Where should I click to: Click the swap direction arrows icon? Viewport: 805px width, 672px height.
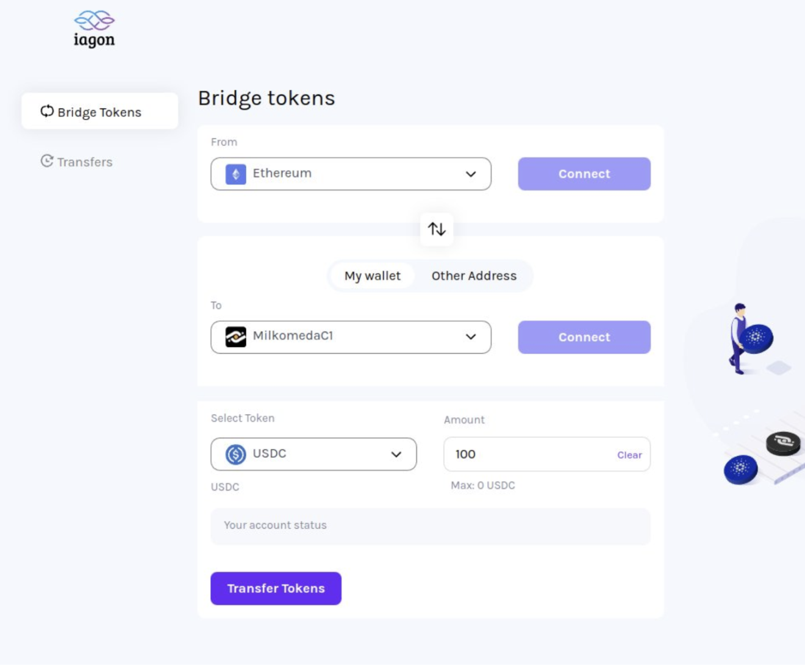point(437,229)
